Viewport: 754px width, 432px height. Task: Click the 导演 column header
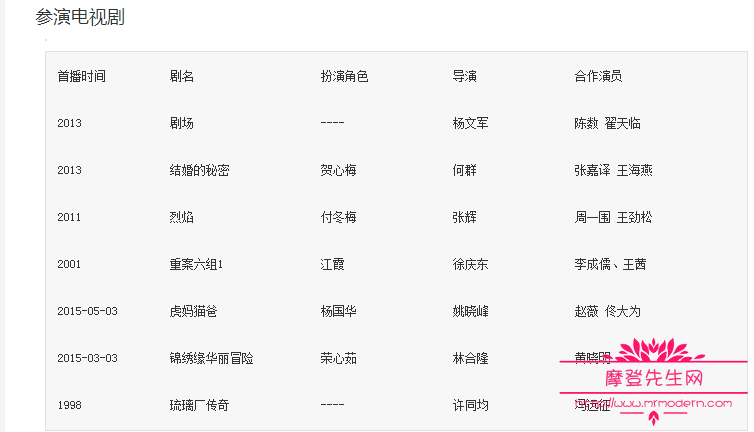pos(464,76)
